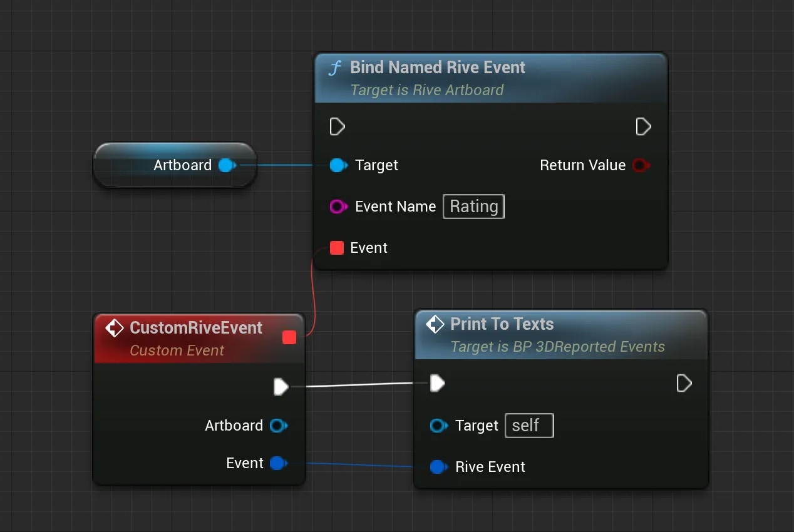This screenshot has height=532, width=794.
Task: Click the 'Event Name' label
Action: pyautogui.click(x=396, y=207)
